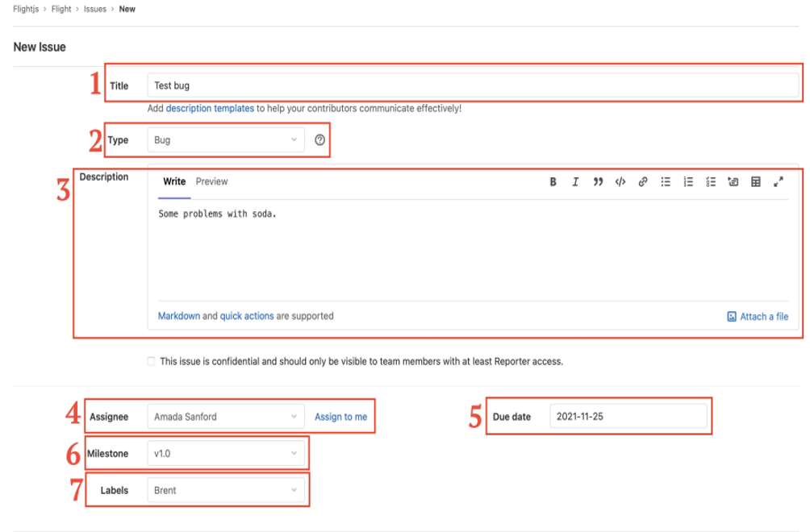The image size is (810, 532).
Task: Go to Issues in breadcrumb
Action: (x=95, y=9)
